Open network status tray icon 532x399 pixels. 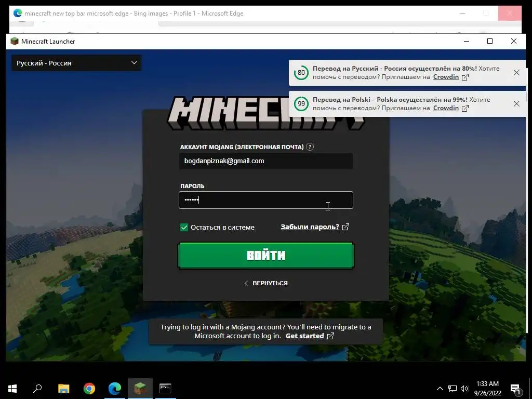[x=453, y=389]
